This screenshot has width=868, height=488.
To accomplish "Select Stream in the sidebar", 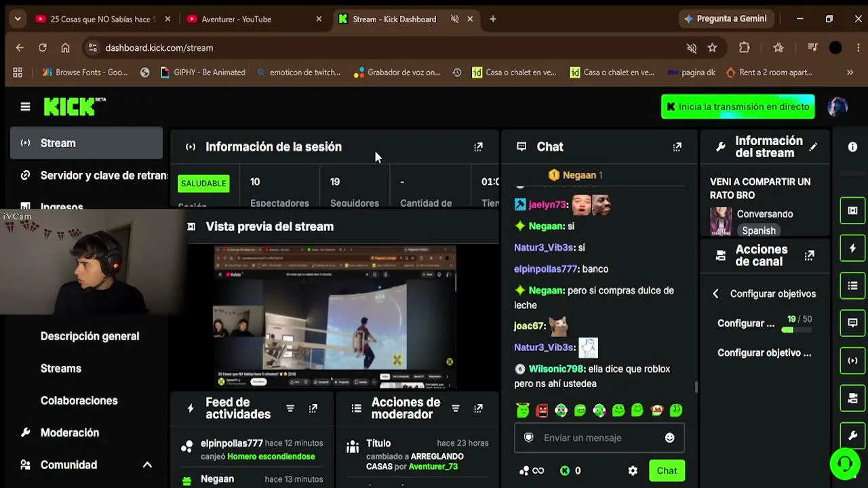I will (86, 143).
